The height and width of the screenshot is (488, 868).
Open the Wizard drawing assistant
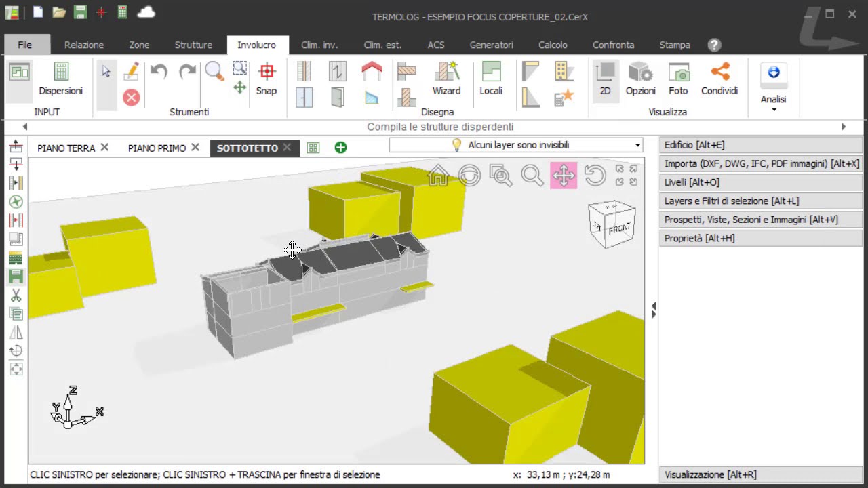446,79
